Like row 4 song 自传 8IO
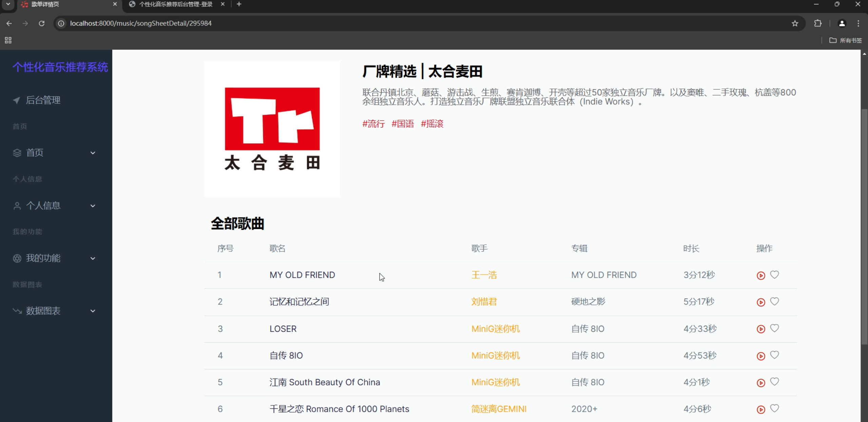Viewport: 868px width, 422px height. (x=774, y=355)
